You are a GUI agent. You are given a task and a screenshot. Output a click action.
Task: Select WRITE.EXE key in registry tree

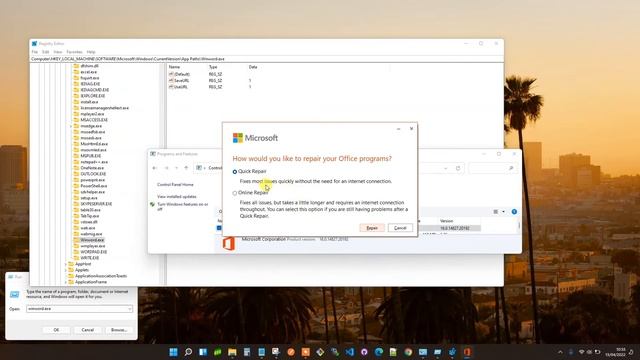coord(89,258)
